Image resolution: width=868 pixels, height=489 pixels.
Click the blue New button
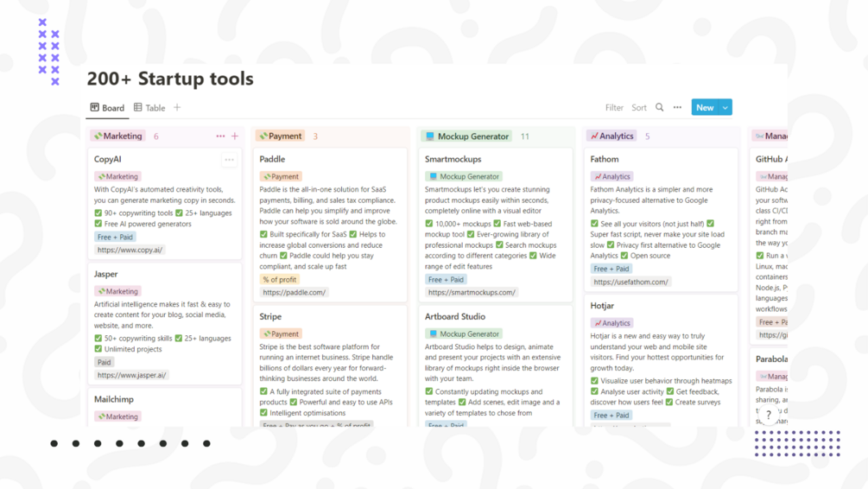click(705, 107)
